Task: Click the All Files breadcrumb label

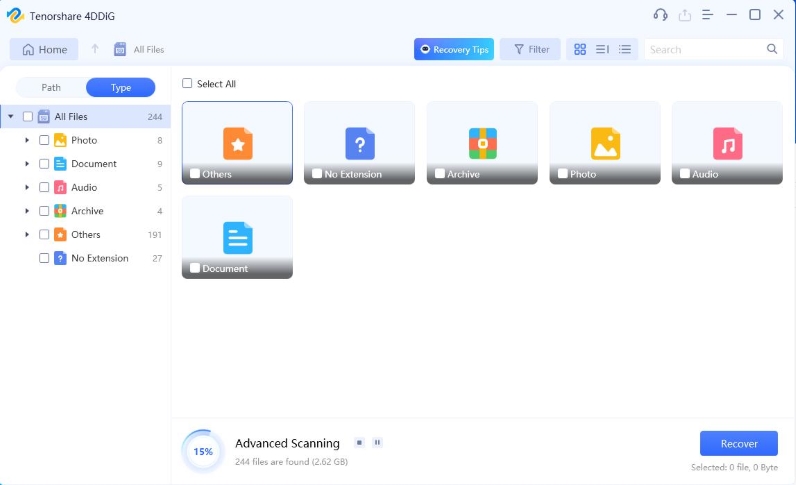Action: [149, 49]
